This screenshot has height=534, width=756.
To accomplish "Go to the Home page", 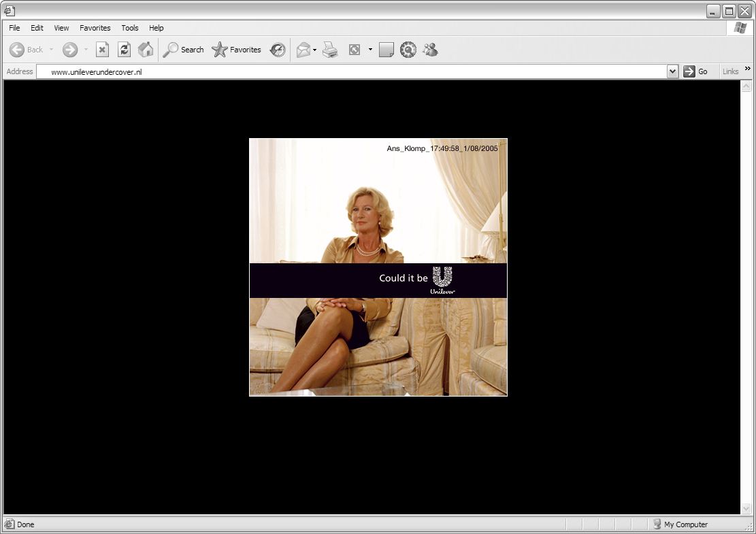I will 146,50.
